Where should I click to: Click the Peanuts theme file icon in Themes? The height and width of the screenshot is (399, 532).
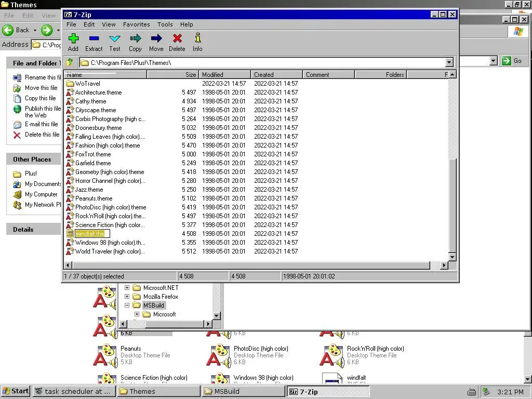click(105, 355)
